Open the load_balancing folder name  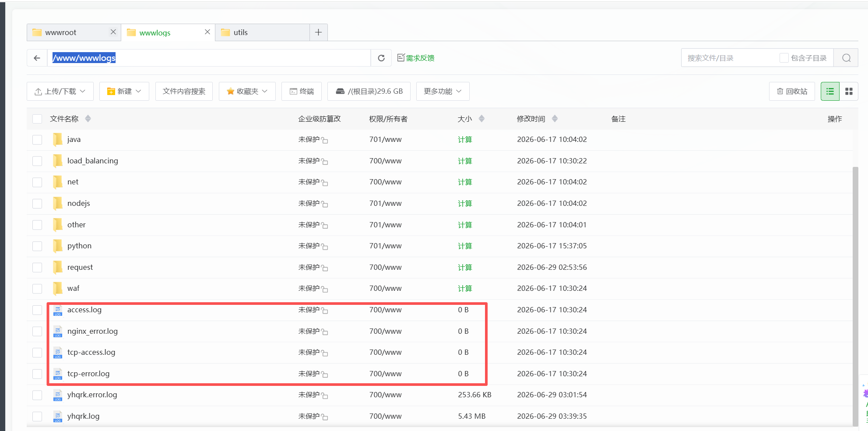93,161
